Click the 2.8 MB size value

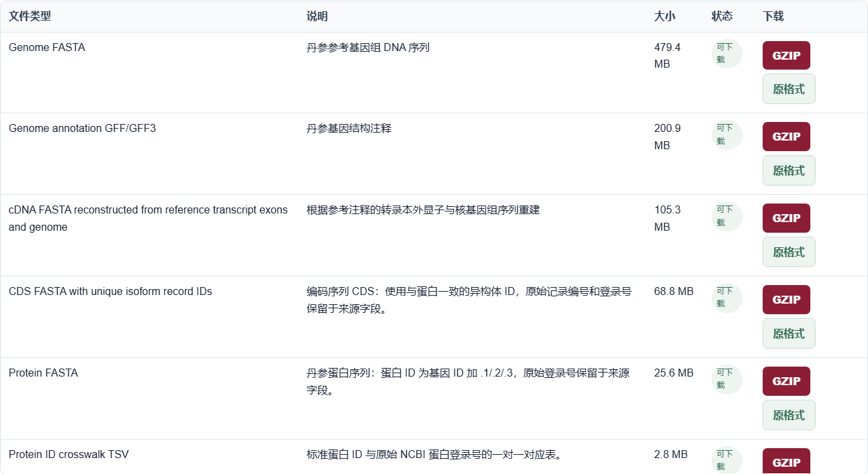[x=671, y=455]
